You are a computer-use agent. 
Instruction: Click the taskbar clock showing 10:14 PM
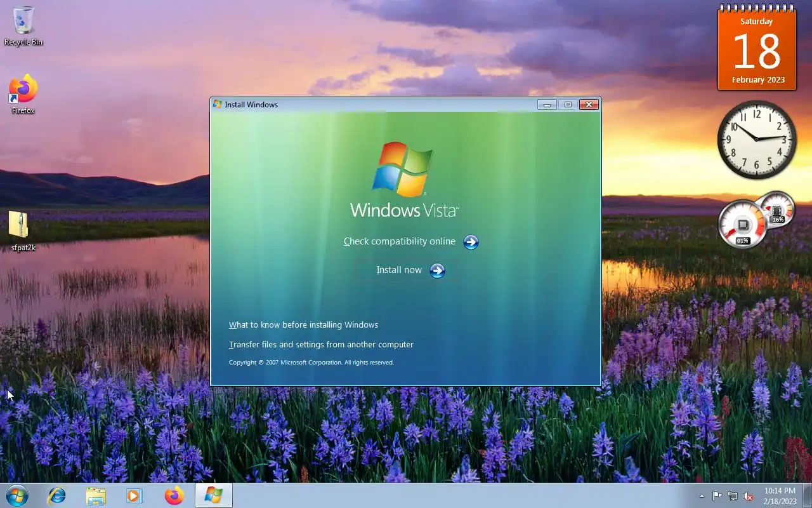point(780,496)
